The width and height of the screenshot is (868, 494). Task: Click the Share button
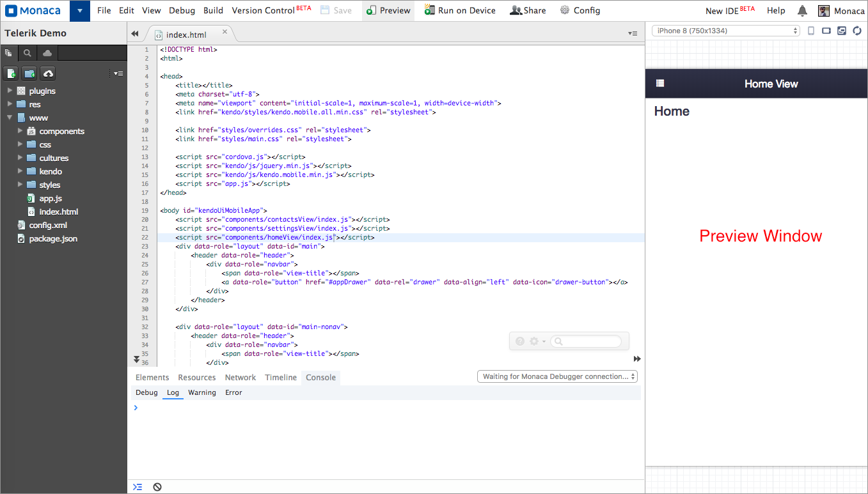528,10
